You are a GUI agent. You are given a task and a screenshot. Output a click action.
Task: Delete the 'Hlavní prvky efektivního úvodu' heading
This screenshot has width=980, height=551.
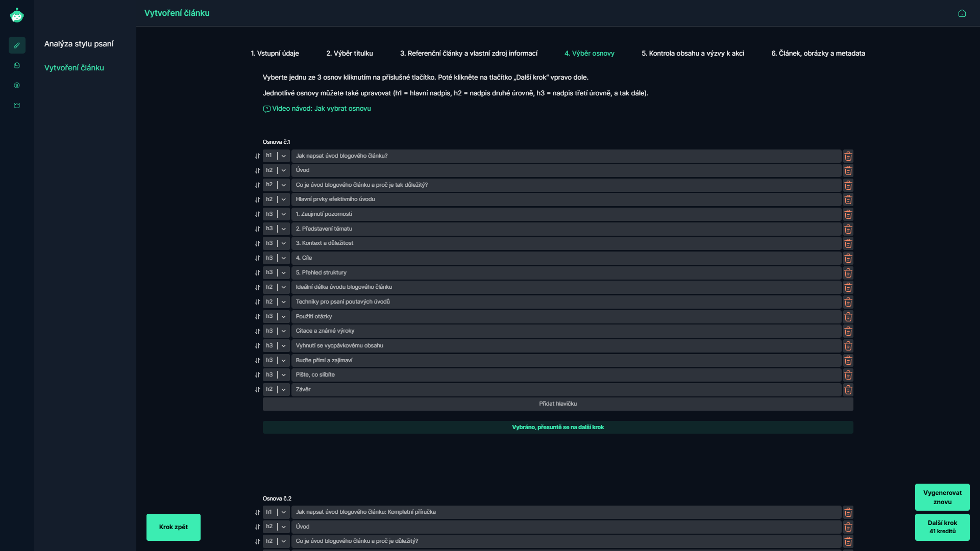click(x=848, y=199)
